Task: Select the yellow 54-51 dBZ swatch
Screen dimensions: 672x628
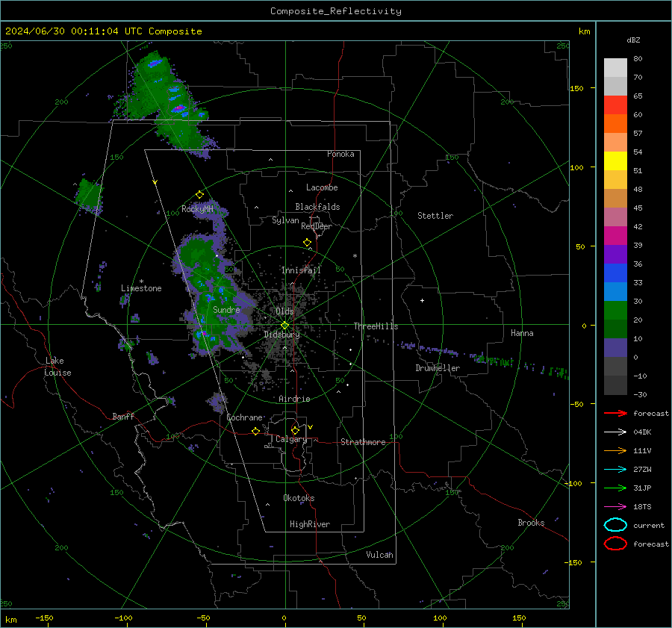Action: click(x=615, y=161)
